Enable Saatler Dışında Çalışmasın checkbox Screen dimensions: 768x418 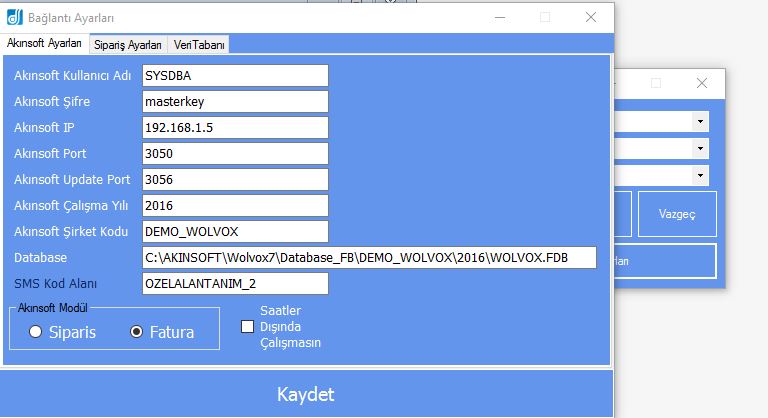247,326
